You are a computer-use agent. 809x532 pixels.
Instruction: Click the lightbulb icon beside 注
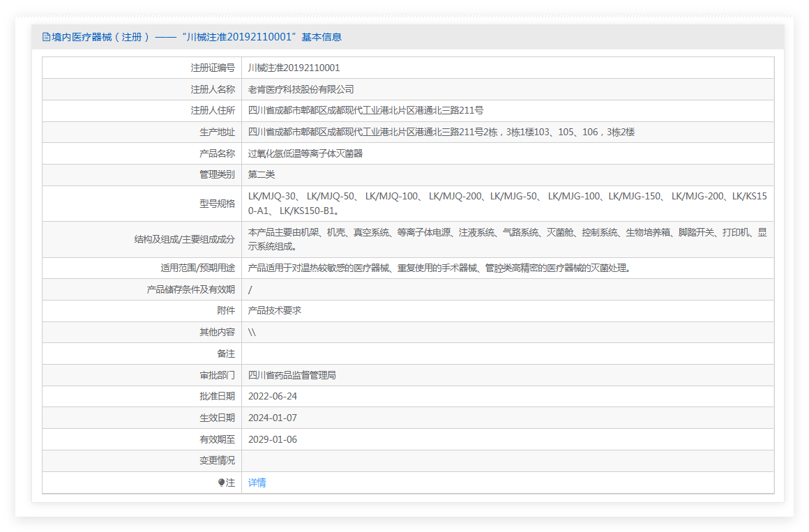[222, 482]
